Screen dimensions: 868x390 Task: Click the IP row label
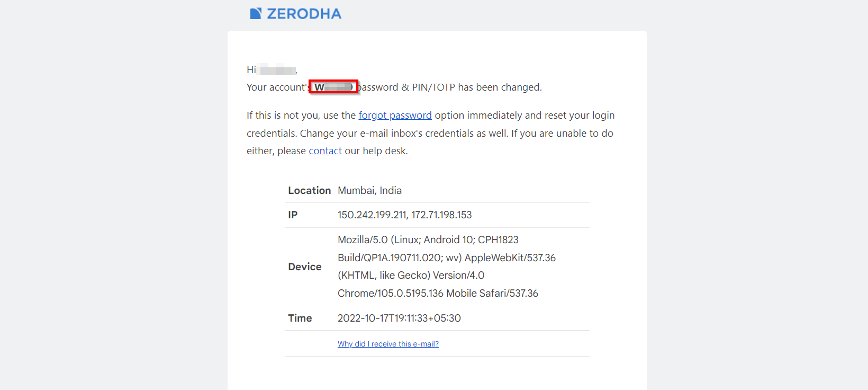[x=293, y=215]
